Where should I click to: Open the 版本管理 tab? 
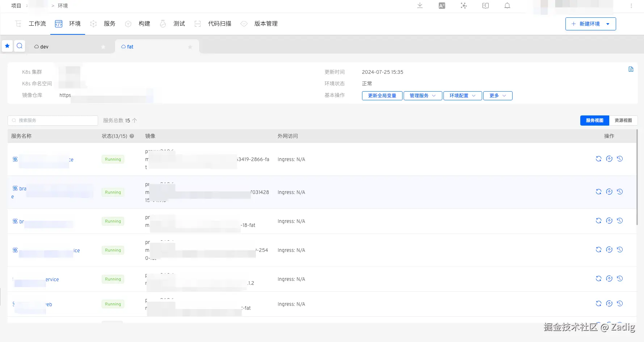tap(259, 24)
